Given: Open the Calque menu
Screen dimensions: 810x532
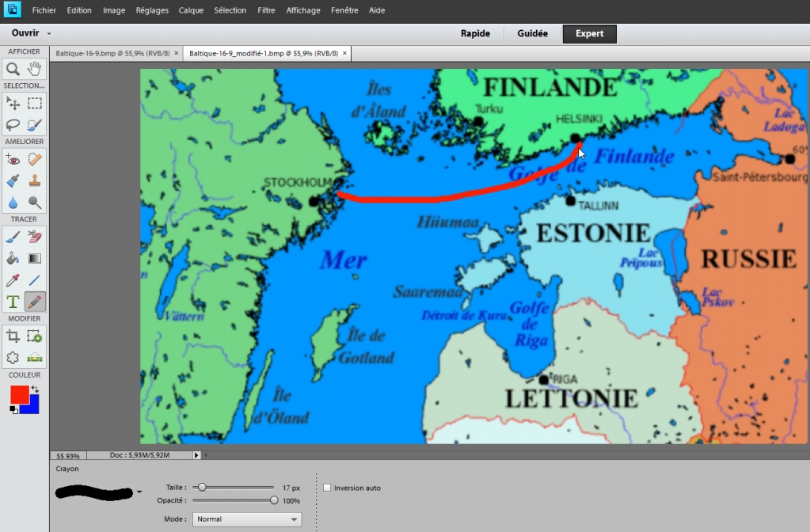Looking at the screenshot, I should [191, 10].
